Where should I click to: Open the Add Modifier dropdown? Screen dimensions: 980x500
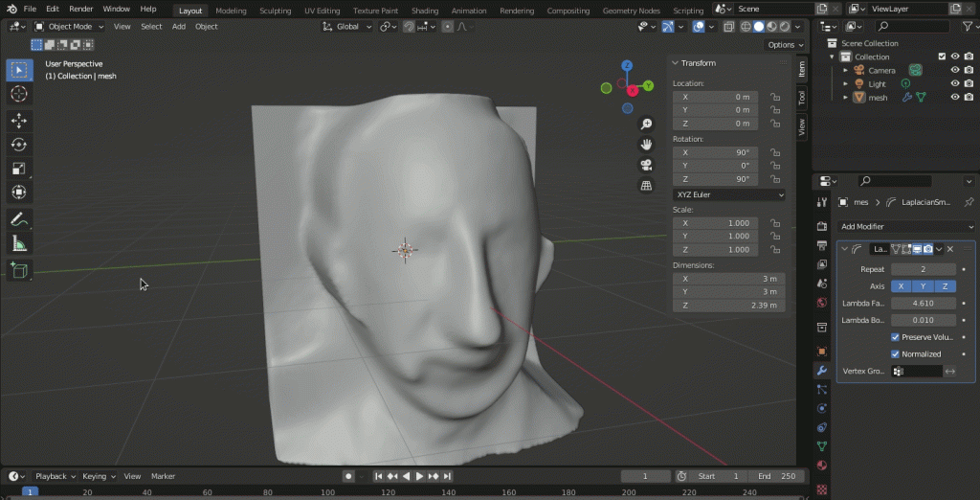906,227
